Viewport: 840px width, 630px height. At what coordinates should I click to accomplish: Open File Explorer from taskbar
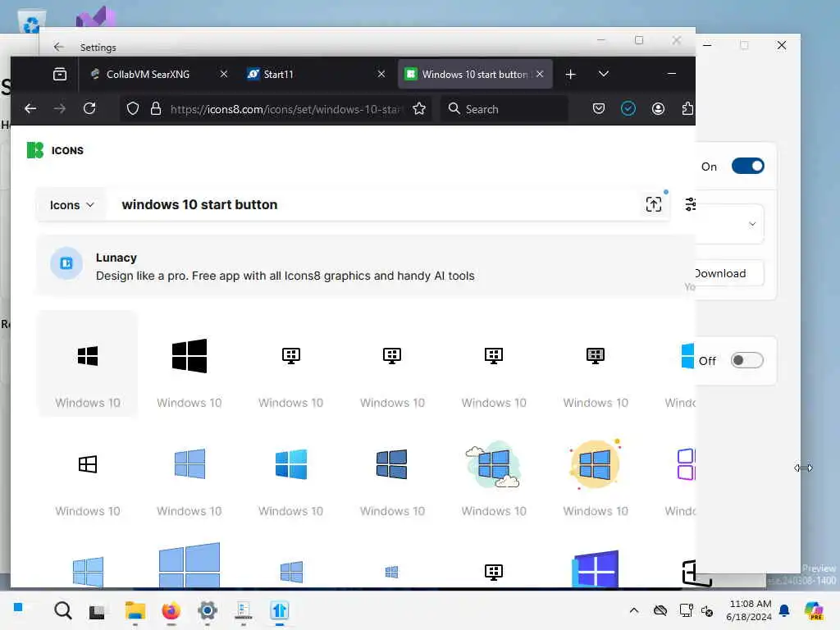(x=135, y=610)
